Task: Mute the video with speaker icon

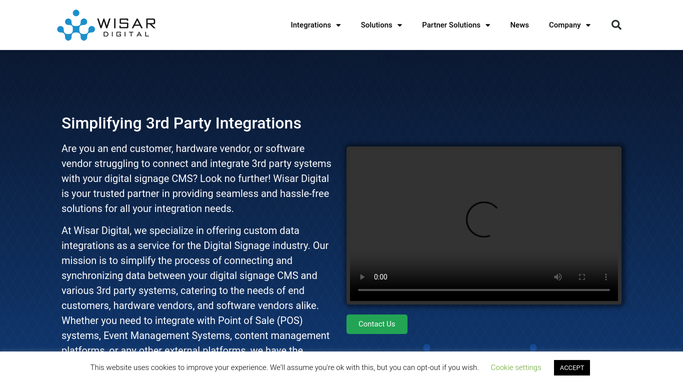Action: tap(558, 277)
